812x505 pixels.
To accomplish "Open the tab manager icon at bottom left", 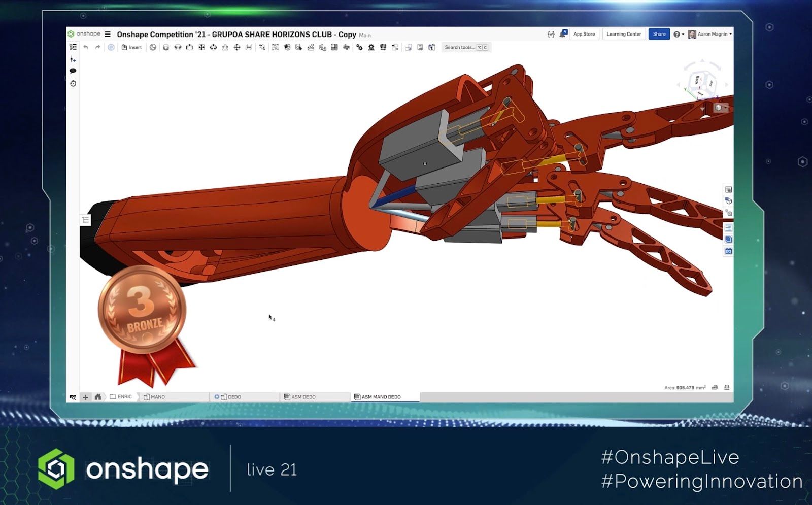I will (73, 397).
